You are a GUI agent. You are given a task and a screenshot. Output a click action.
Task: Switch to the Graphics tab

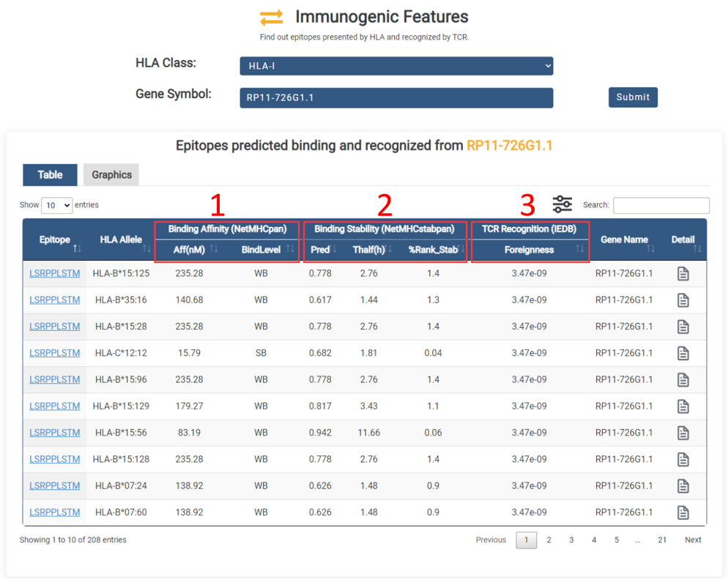(111, 174)
